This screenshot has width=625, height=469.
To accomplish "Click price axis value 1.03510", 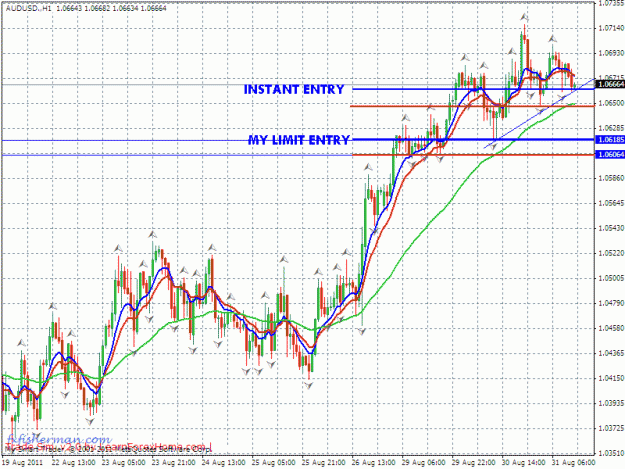I will pos(611,453).
